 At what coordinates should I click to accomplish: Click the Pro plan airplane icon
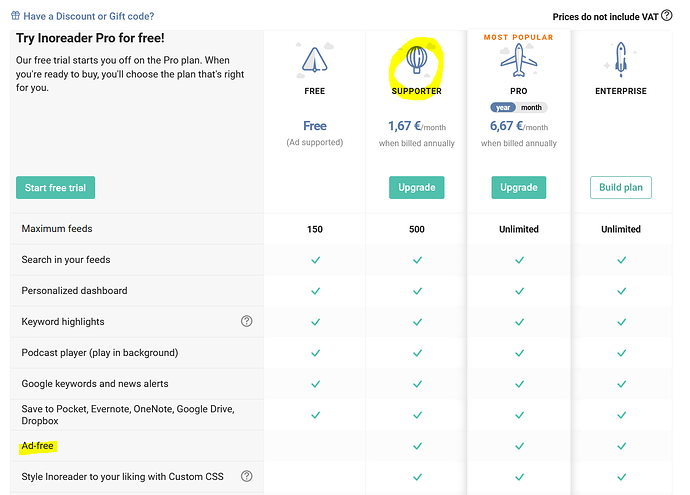[518, 61]
